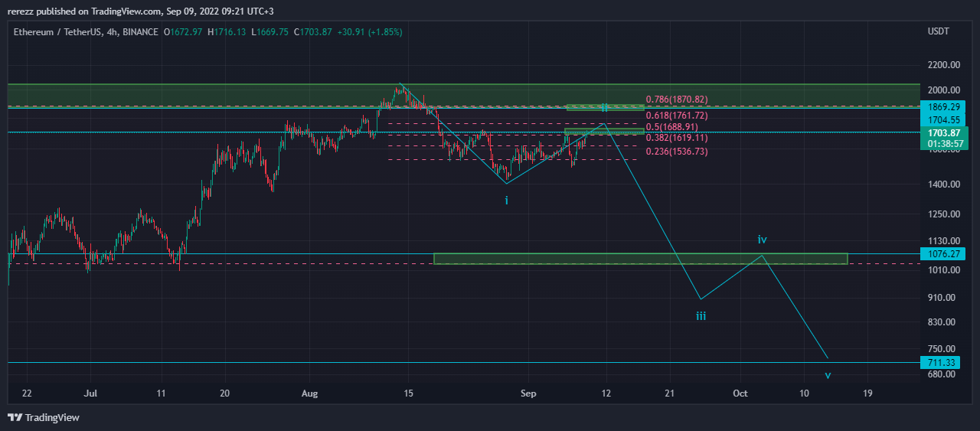
Task: Click the 'Oct' date on time axis
Action: pos(740,393)
